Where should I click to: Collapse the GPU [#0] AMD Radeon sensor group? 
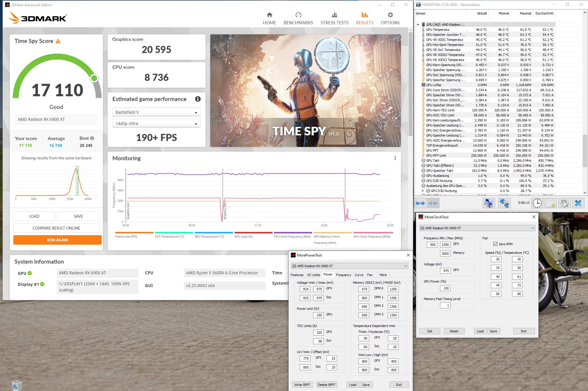click(x=418, y=25)
